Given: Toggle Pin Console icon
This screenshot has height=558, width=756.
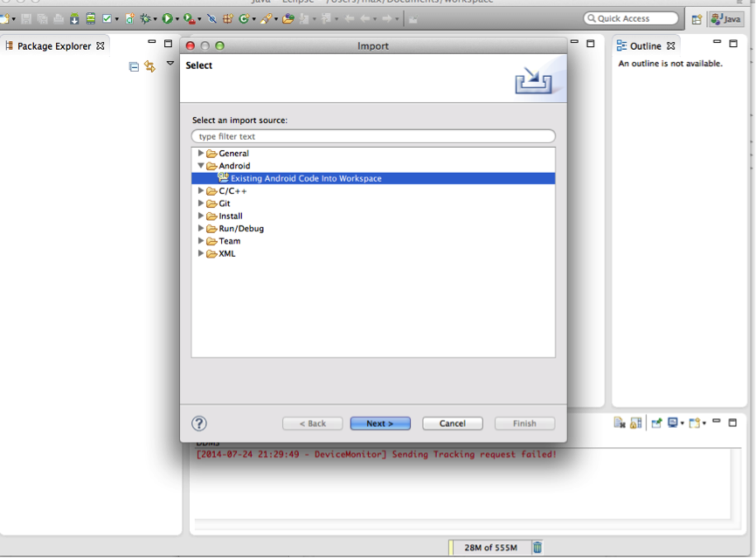Looking at the screenshot, I should click(656, 423).
